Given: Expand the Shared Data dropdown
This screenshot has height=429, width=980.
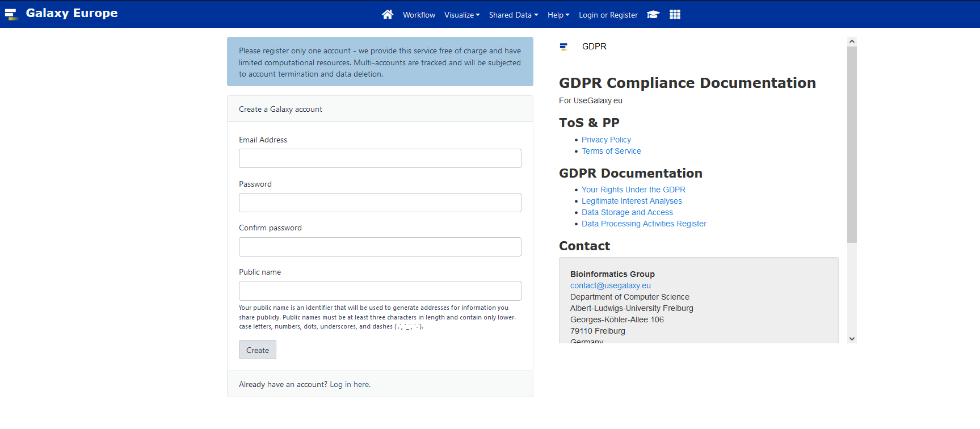Looking at the screenshot, I should pyautogui.click(x=514, y=15).
